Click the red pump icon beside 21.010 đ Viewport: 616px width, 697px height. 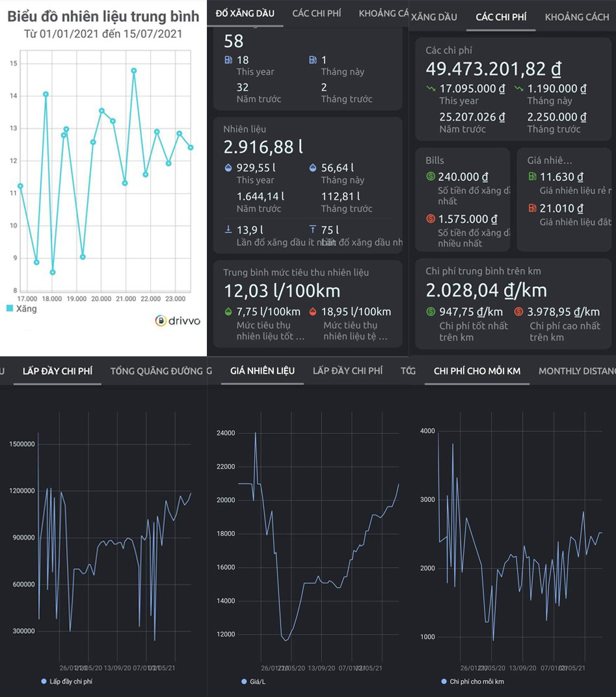532,208
